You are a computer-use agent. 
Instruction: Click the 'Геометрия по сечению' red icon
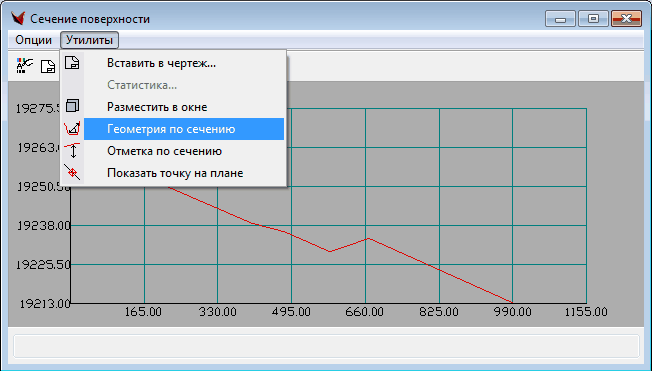72,129
